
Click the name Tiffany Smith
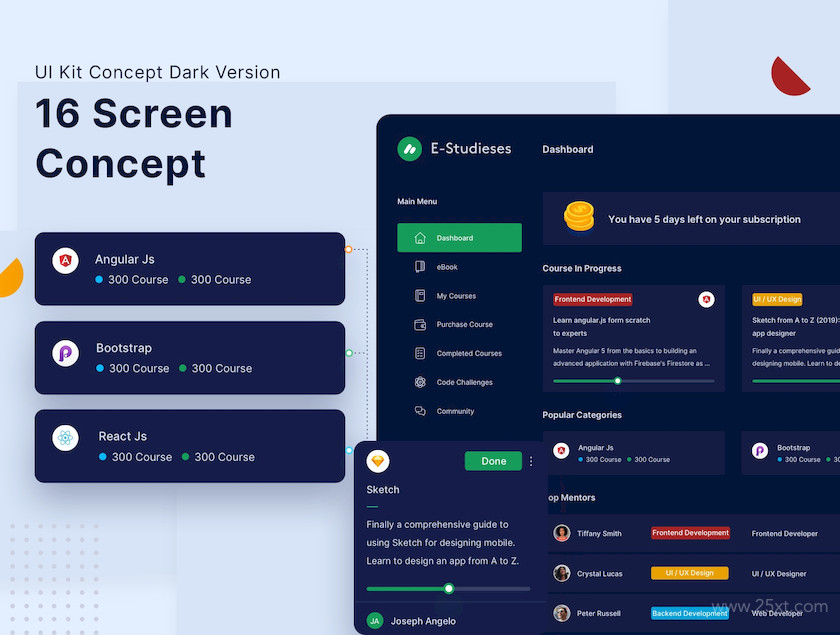[599, 533]
